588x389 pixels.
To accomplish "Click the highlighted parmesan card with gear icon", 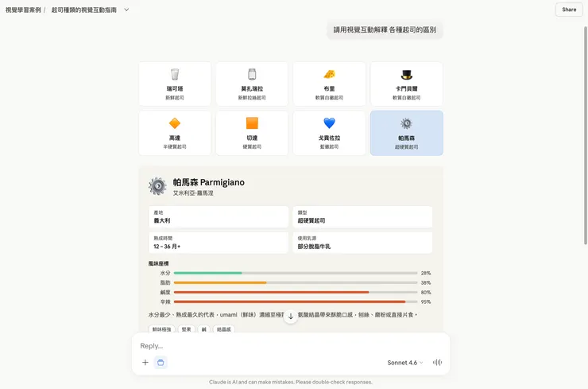I will pyautogui.click(x=407, y=133).
